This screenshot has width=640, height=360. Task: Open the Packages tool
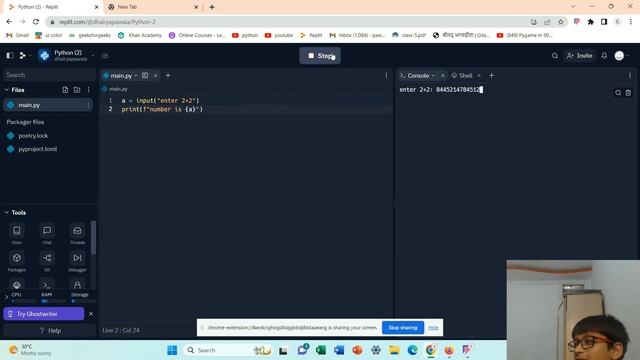click(x=17, y=261)
